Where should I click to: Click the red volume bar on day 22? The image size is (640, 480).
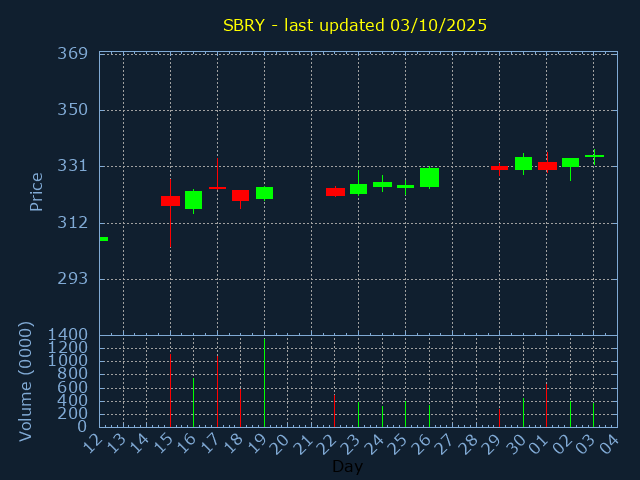(x=334, y=411)
